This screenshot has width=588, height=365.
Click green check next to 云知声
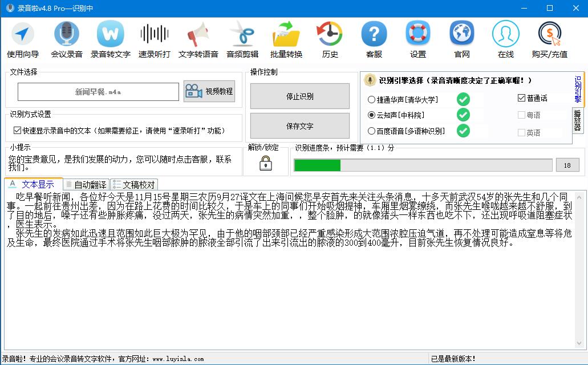tap(463, 115)
